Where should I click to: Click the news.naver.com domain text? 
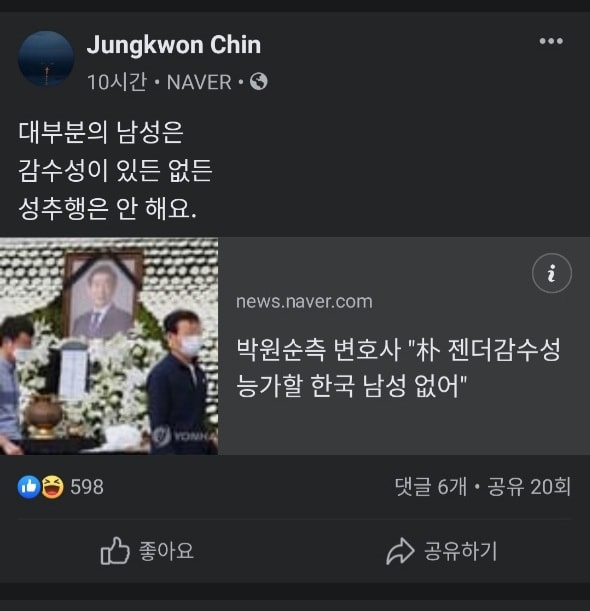pos(304,302)
